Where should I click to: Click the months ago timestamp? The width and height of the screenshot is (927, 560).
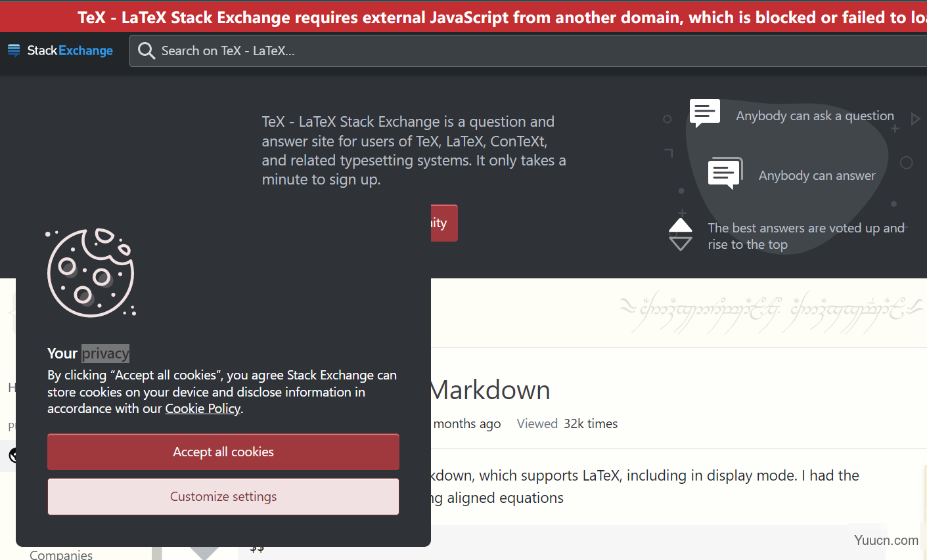click(x=466, y=423)
